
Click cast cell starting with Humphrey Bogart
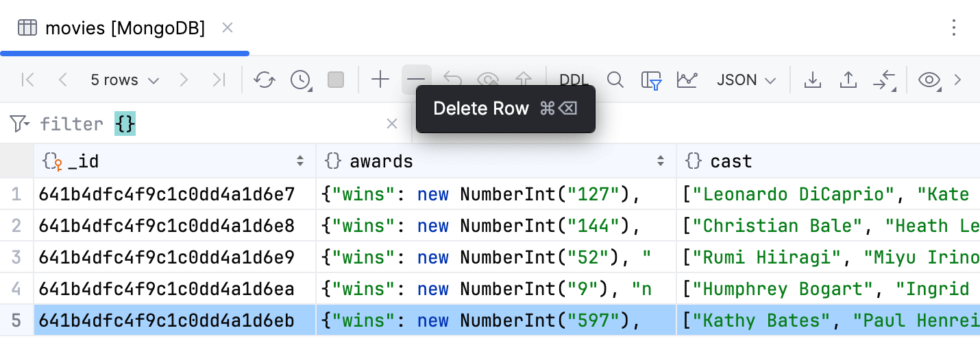click(x=829, y=289)
